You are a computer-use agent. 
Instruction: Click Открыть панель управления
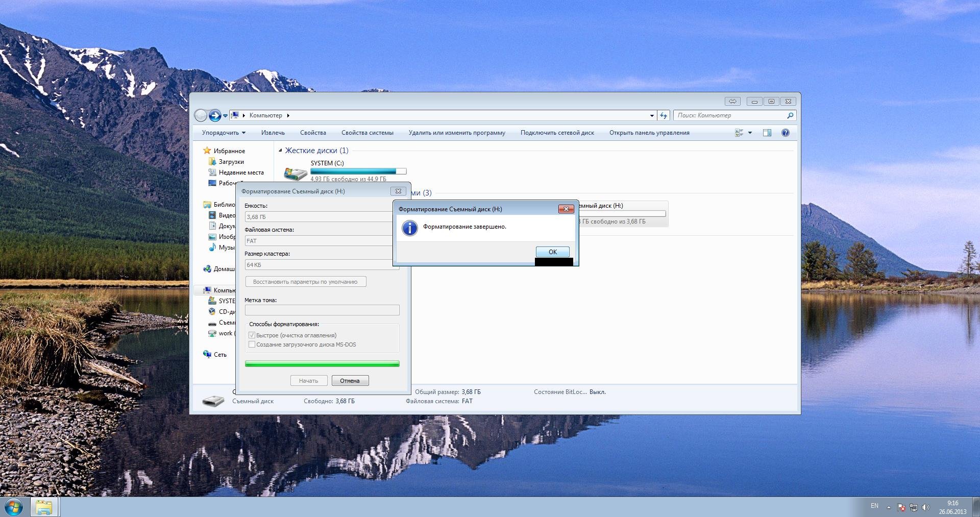click(x=649, y=133)
